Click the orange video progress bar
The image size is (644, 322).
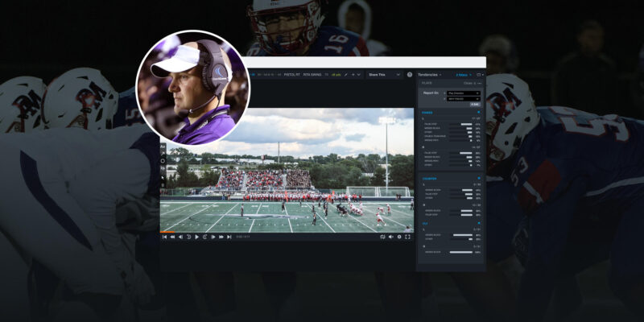(166, 232)
